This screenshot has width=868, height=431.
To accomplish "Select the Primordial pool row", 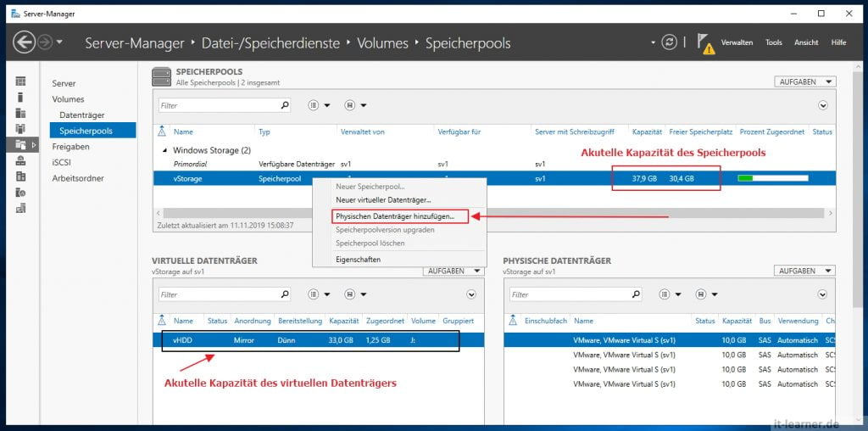I will [494, 165].
